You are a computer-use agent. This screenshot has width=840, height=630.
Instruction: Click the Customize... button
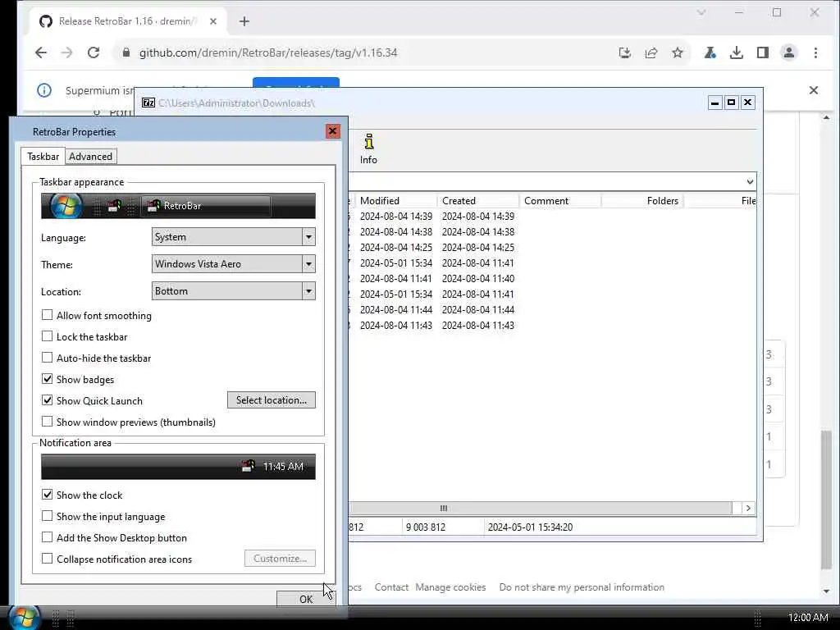[280, 558]
